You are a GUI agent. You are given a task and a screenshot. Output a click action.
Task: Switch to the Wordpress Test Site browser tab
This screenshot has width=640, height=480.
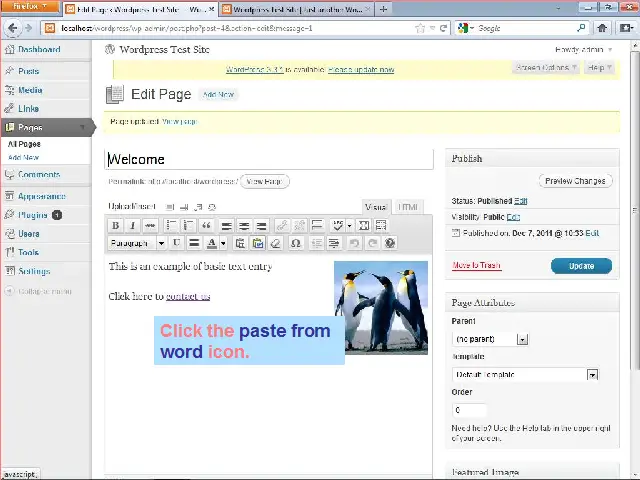click(296, 9)
